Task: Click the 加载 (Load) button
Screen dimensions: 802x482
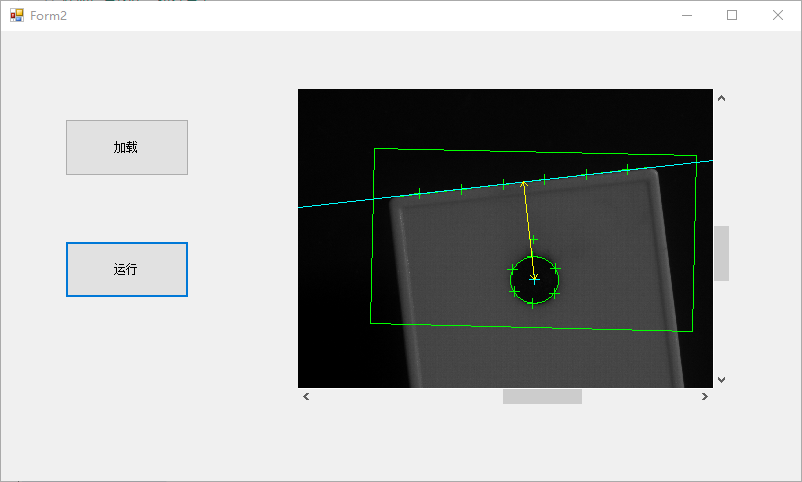Action: (127, 147)
